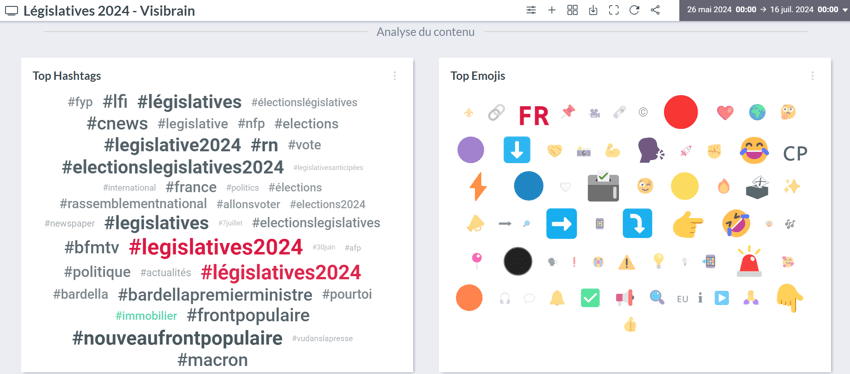Select the blue curved down arrow emoji
Viewport: 850px width, 374px height.
(638, 223)
